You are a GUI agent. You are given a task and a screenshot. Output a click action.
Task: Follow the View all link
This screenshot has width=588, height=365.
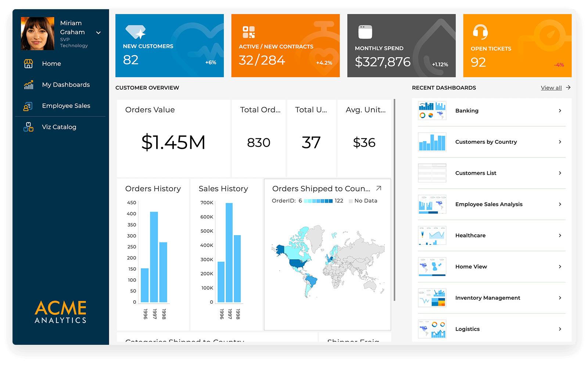pos(551,88)
